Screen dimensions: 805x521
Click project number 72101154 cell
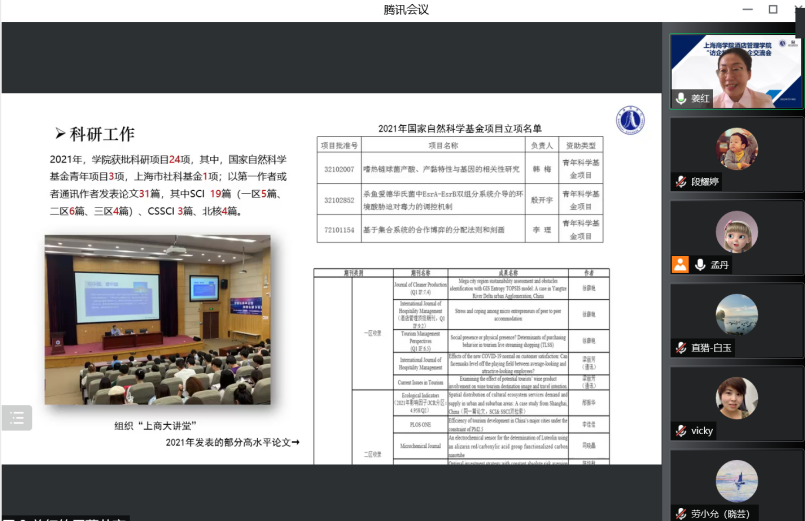pyautogui.click(x=339, y=230)
